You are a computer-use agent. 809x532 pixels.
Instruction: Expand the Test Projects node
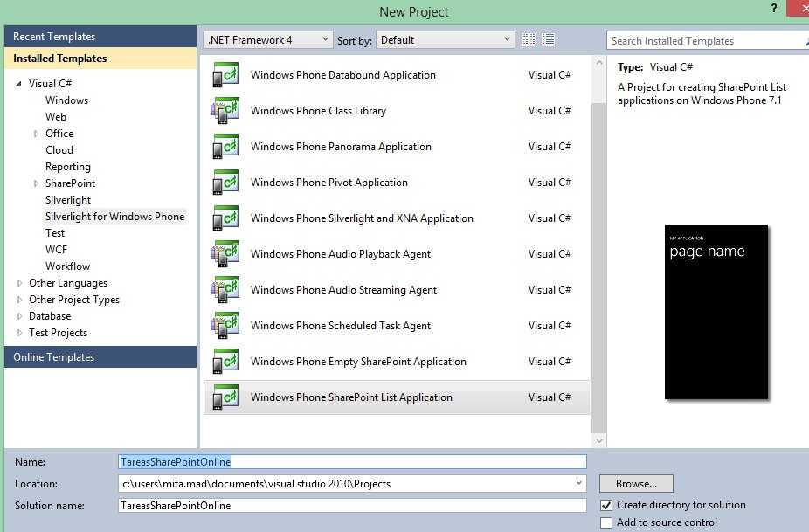(x=19, y=333)
